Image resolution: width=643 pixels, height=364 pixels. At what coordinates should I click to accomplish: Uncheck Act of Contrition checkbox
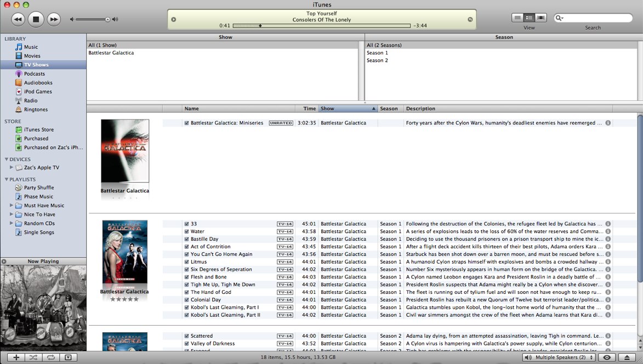click(x=186, y=247)
